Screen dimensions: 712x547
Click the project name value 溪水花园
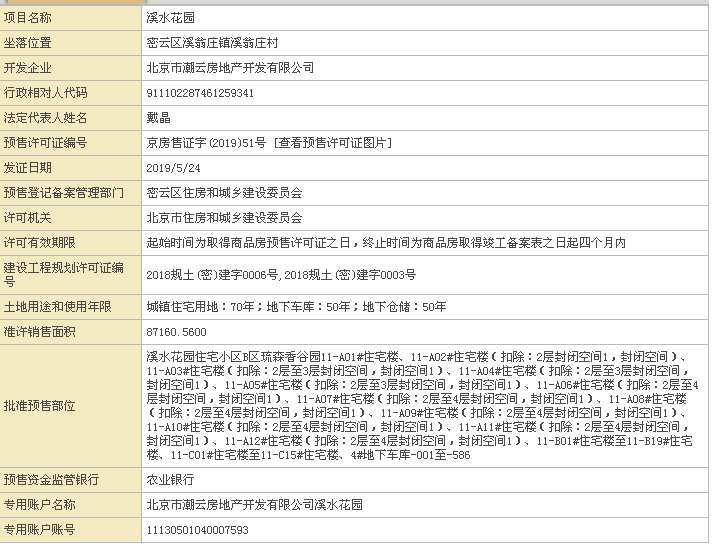pos(171,18)
